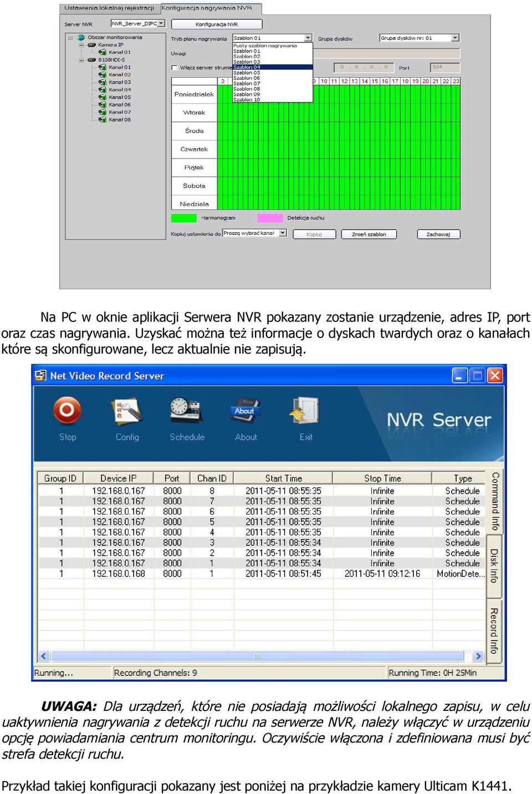
Task: Open the Command Info side tab
Action: (x=495, y=501)
